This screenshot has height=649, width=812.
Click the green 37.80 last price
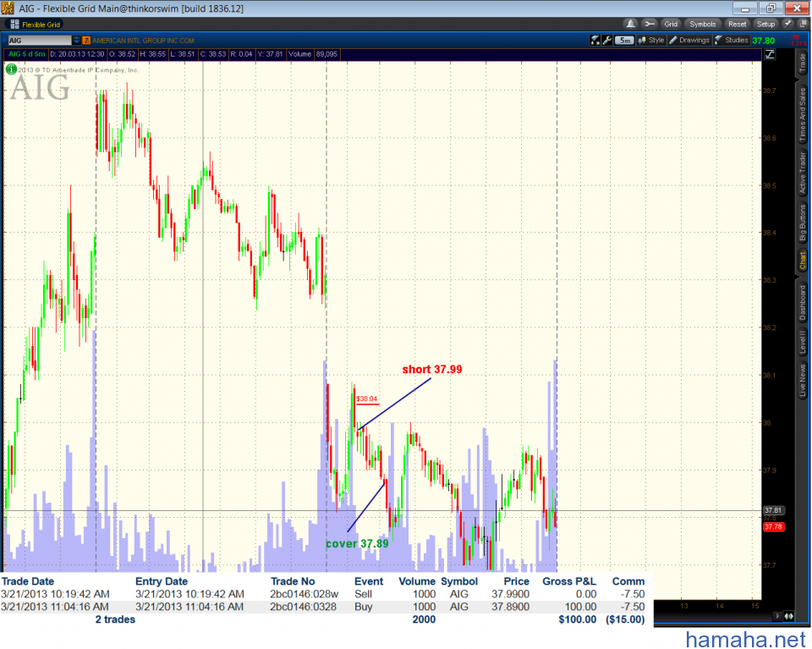(x=763, y=41)
